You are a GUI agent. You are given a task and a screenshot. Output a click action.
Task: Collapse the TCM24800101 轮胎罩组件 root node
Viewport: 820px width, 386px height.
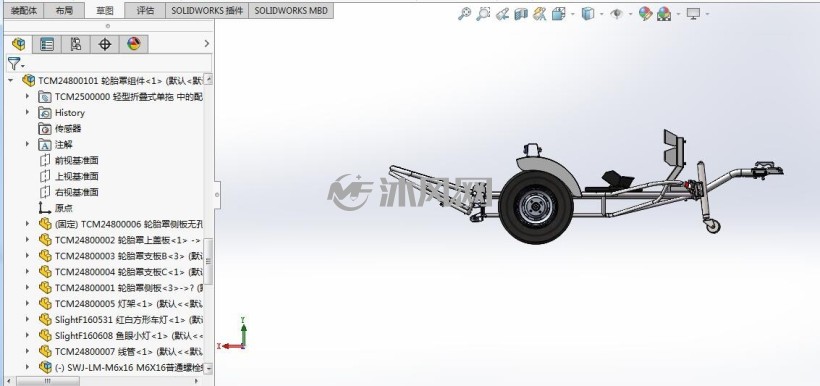click(10, 81)
